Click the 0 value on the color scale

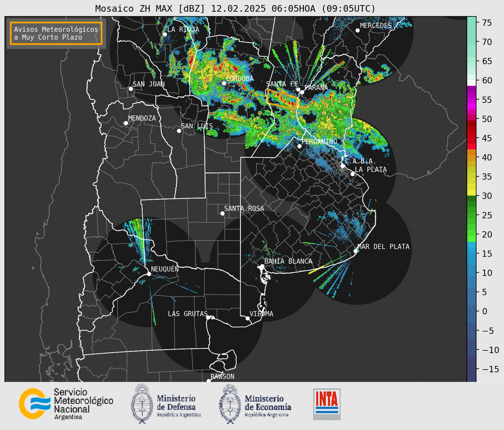[x=485, y=311]
